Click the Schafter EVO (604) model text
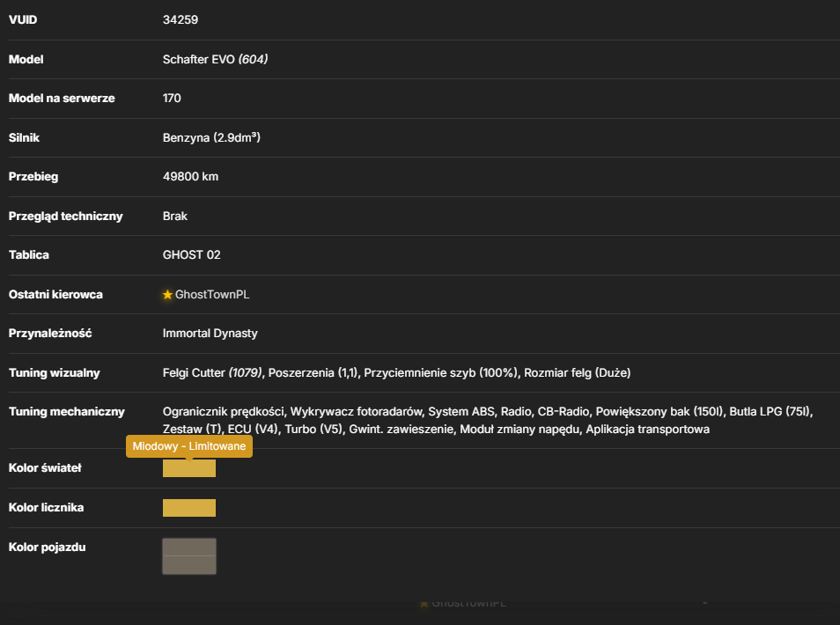The image size is (840, 625). (x=216, y=60)
